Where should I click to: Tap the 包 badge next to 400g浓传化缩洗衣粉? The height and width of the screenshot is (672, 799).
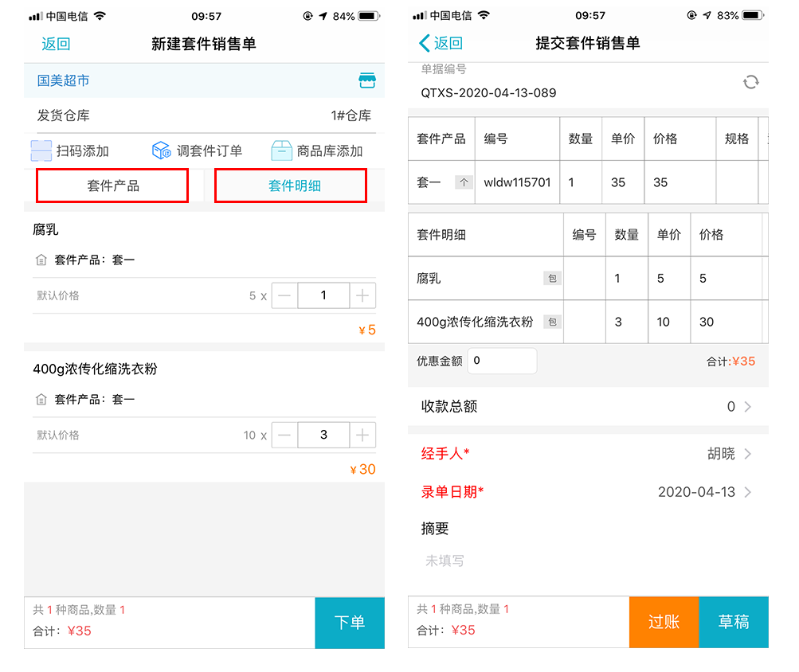coord(552,322)
